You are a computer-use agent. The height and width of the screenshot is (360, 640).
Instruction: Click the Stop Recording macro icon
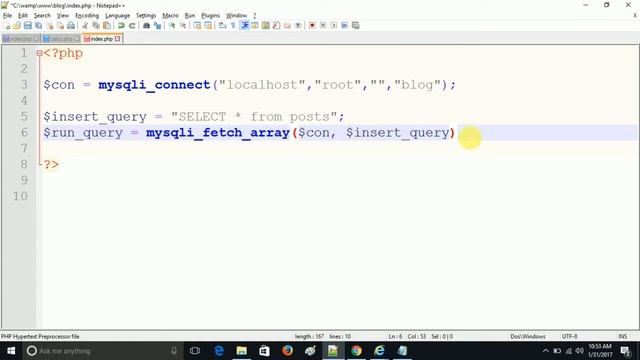click(323, 26)
